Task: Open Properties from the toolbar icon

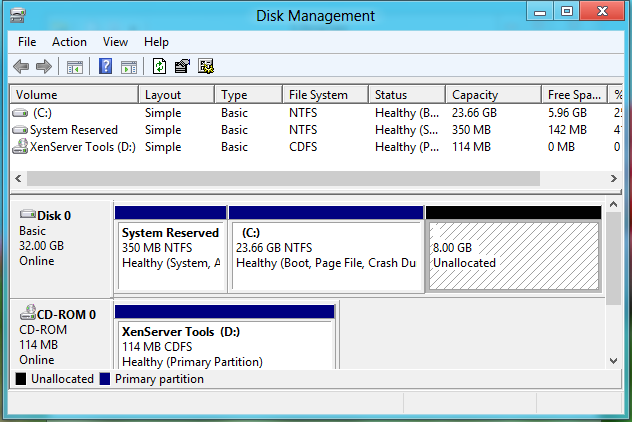Action: 182,67
